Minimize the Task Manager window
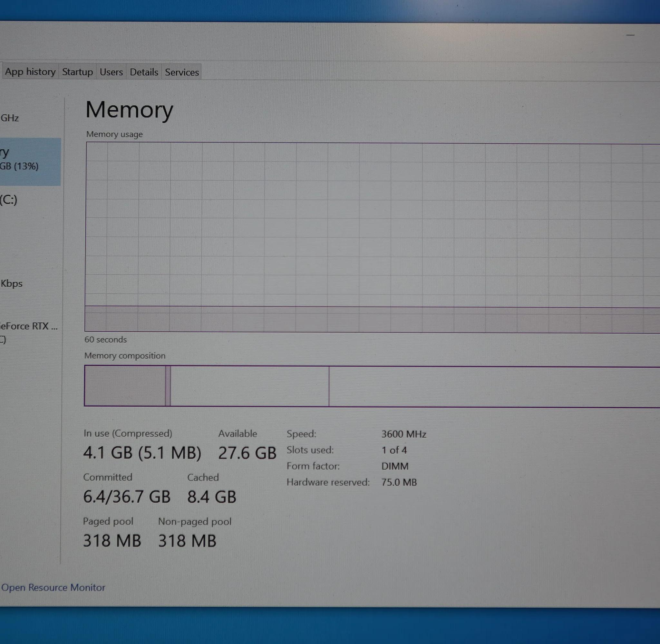Viewport: 660px width, 644px height. tap(630, 35)
